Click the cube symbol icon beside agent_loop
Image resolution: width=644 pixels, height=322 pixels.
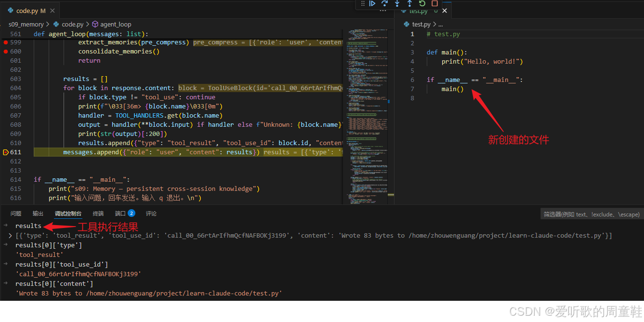(x=95, y=24)
